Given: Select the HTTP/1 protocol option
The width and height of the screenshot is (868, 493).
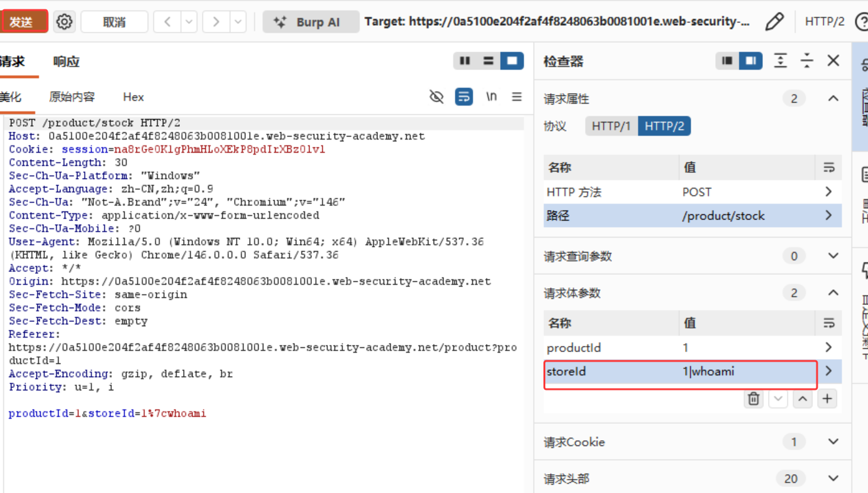Looking at the screenshot, I should (611, 126).
